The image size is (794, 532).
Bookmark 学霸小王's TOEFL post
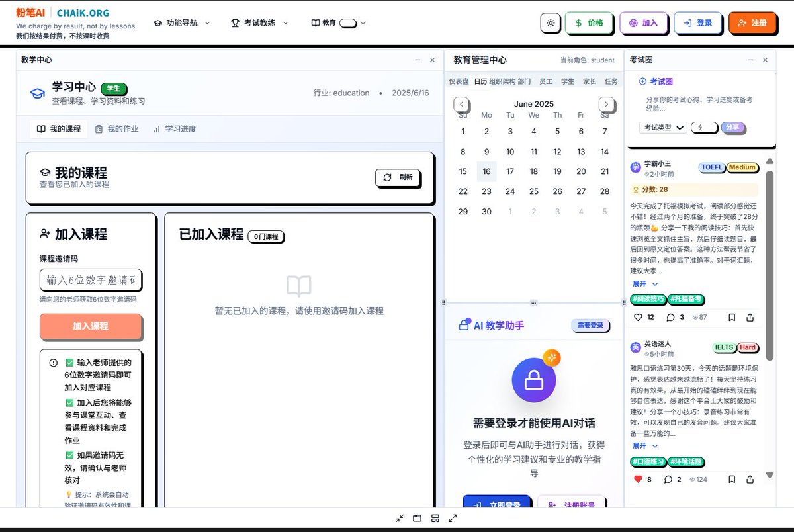pos(732,317)
